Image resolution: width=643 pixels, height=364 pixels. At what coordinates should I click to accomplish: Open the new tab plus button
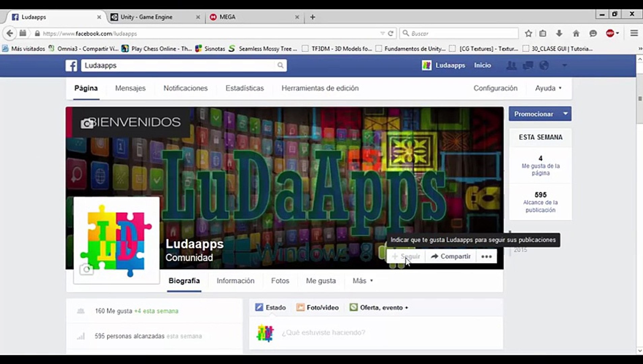click(x=312, y=17)
